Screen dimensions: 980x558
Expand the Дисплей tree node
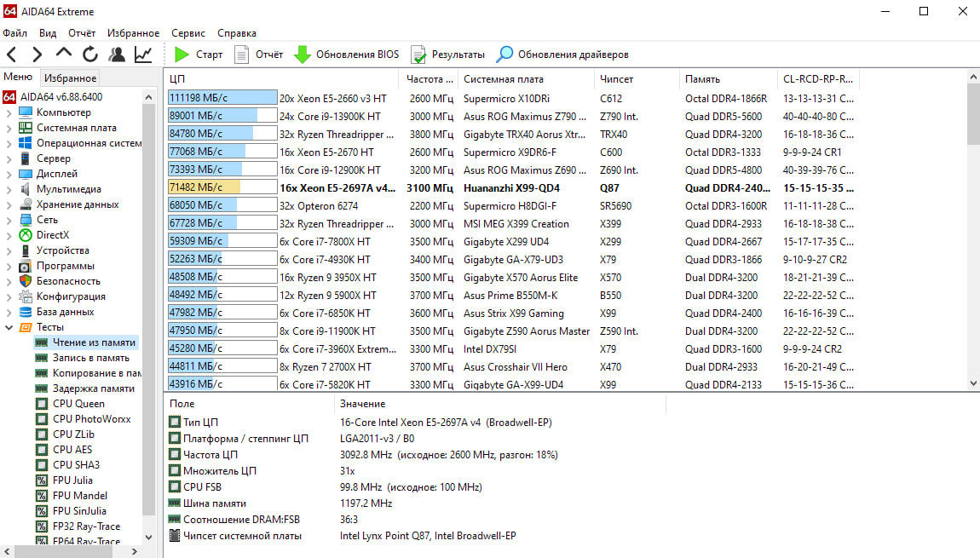click(x=9, y=175)
